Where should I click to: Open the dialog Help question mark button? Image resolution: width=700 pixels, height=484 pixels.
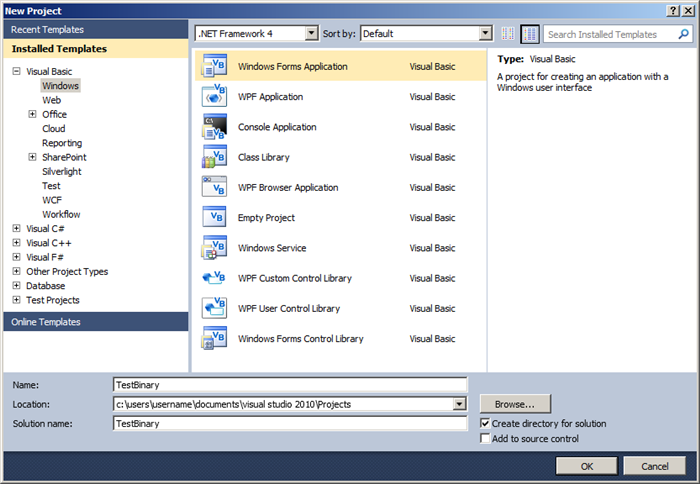pyautogui.click(x=673, y=11)
